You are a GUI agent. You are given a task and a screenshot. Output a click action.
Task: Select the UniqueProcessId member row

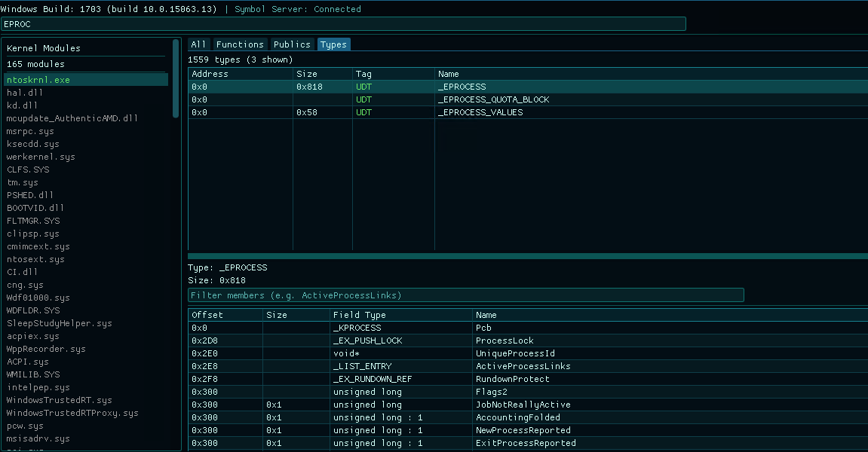coord(528,353)
